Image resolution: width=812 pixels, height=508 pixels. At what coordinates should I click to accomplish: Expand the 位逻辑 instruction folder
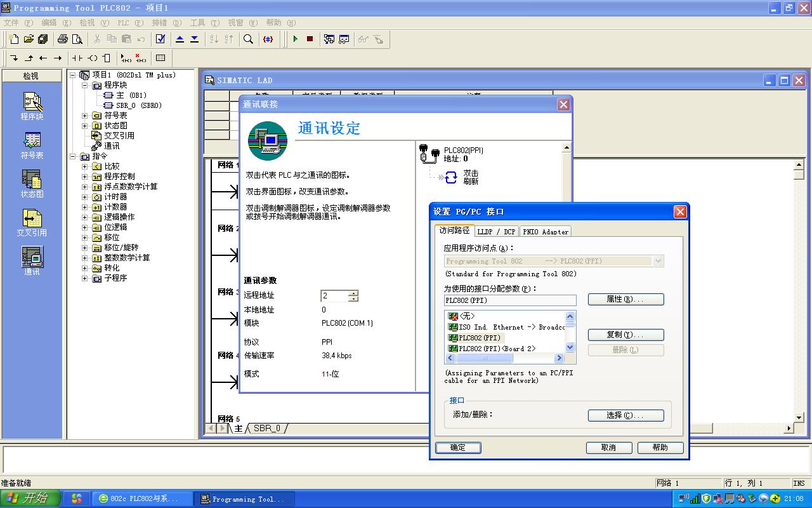click(x=85, y=227)
